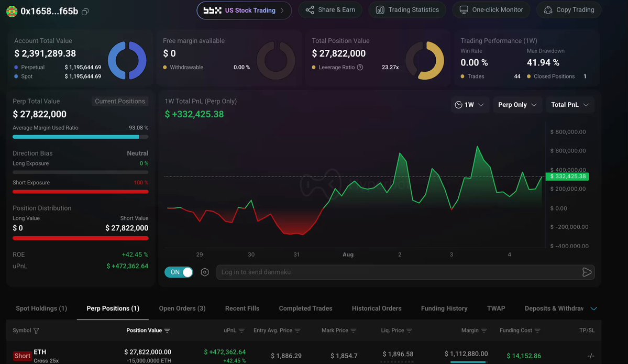Click the Short Exposure red bar
Screen dimensions: 628x364
click(x=81, y=192)
